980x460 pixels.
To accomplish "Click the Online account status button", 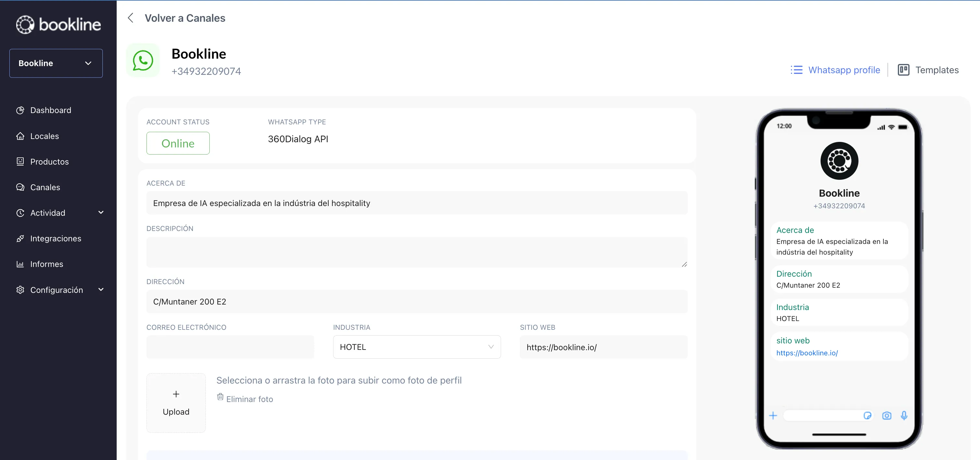I will (x=178, y=143).
